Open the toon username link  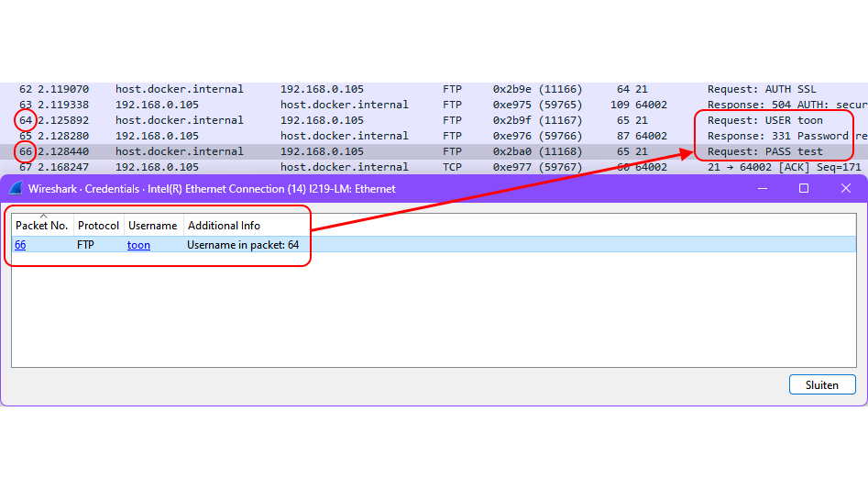point(138,245)
